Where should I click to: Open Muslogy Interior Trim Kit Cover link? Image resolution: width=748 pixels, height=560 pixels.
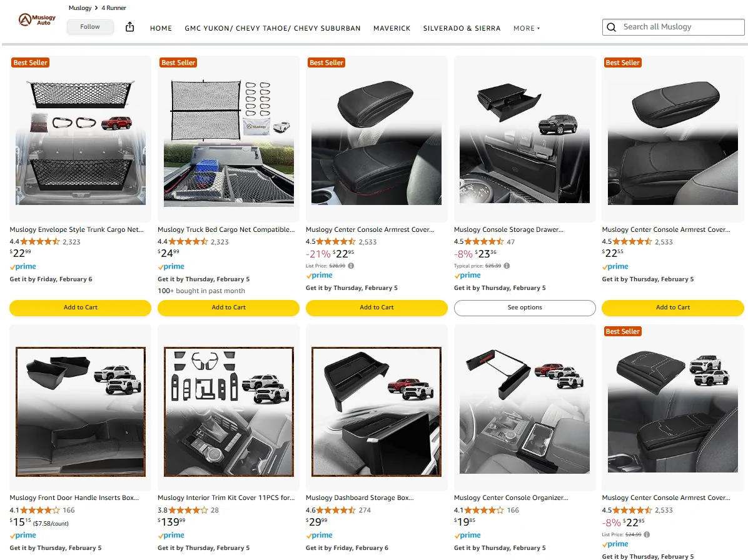click(x=226, y=498)
